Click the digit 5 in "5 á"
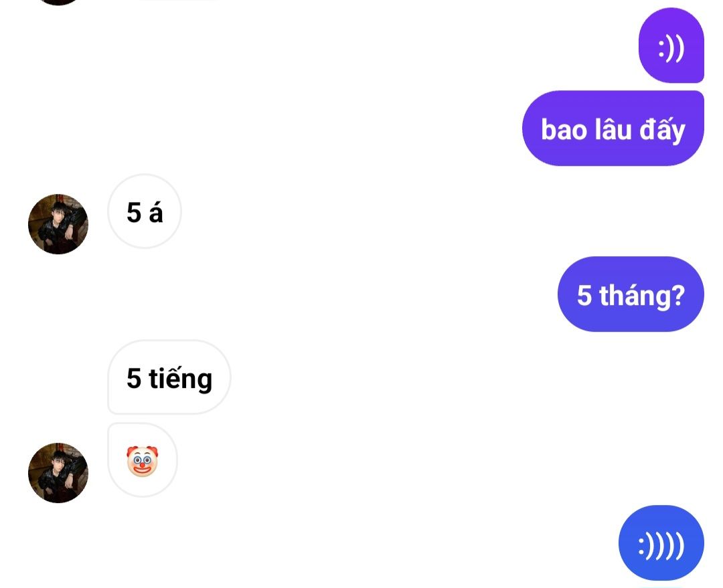 coord(134,213)
